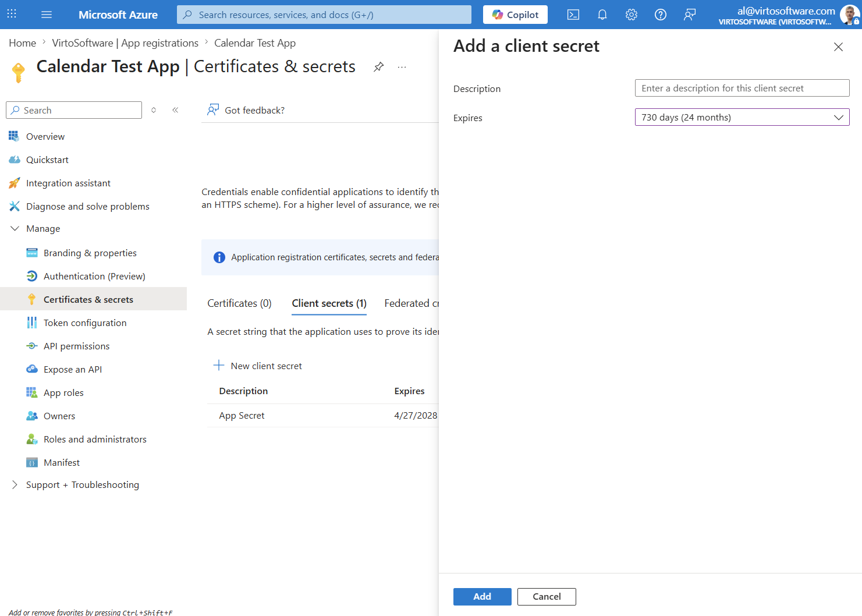Close the Add a client secret panel

click(838, 47)
